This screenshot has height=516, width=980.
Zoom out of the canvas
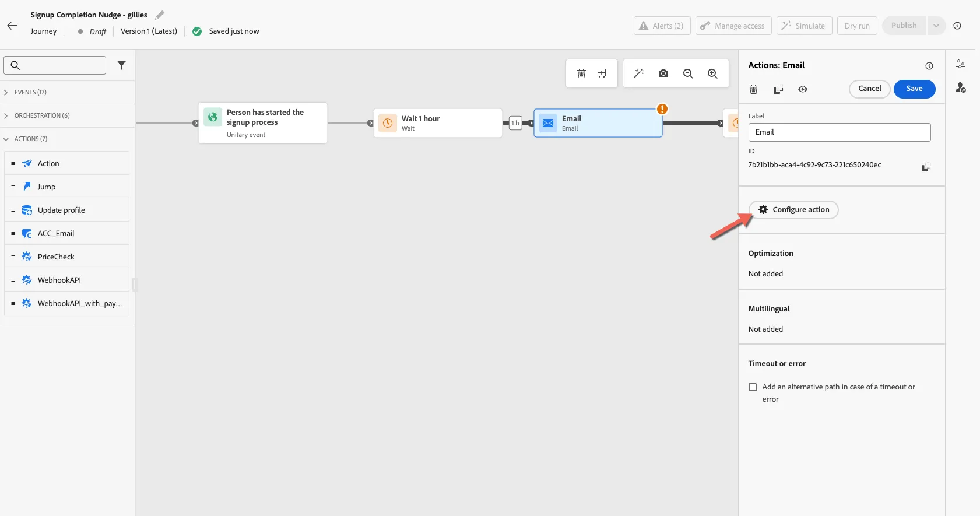pyautogui.click(x=688, y=73)
